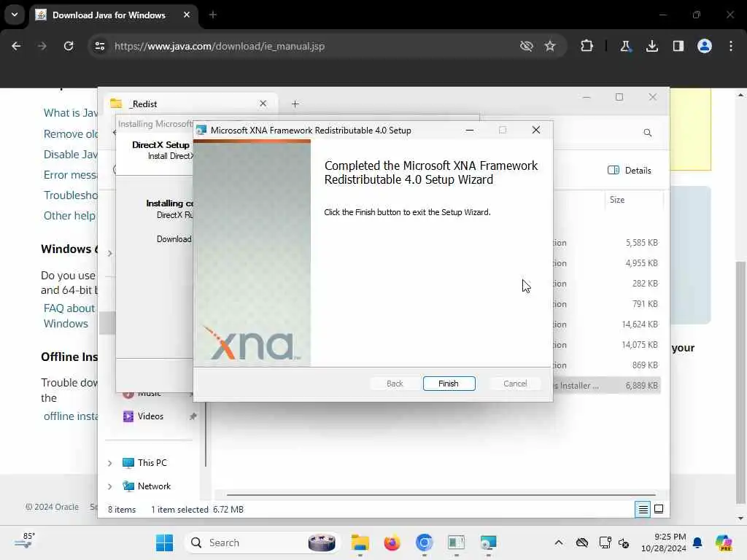Open Firefox from the taskbar
The height and width of the screenshot is (560, 747).
click(x=392, y=542)
